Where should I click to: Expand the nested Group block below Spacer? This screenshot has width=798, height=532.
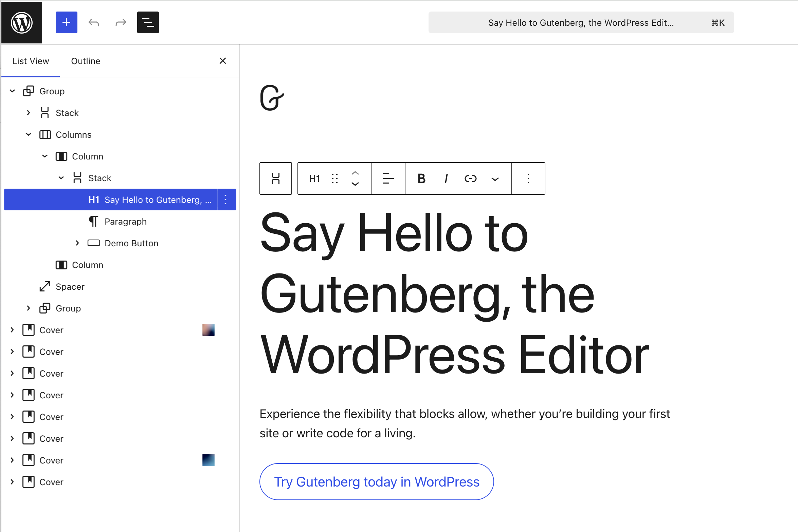(29, 308)
